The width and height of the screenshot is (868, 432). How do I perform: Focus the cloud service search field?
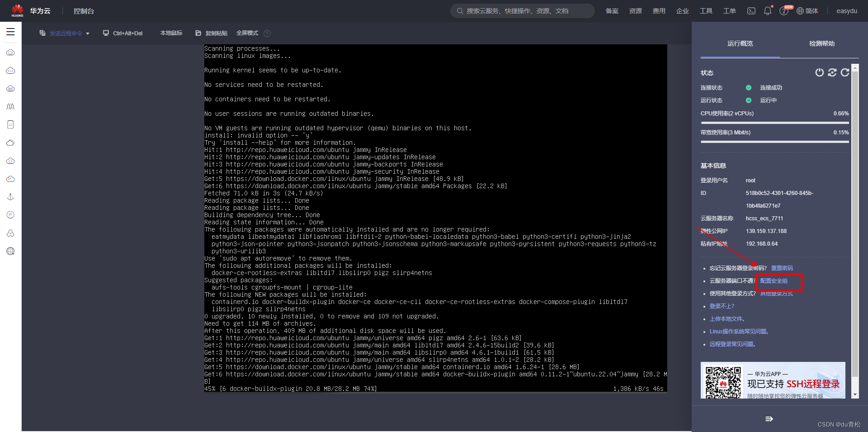click(523, 11)
